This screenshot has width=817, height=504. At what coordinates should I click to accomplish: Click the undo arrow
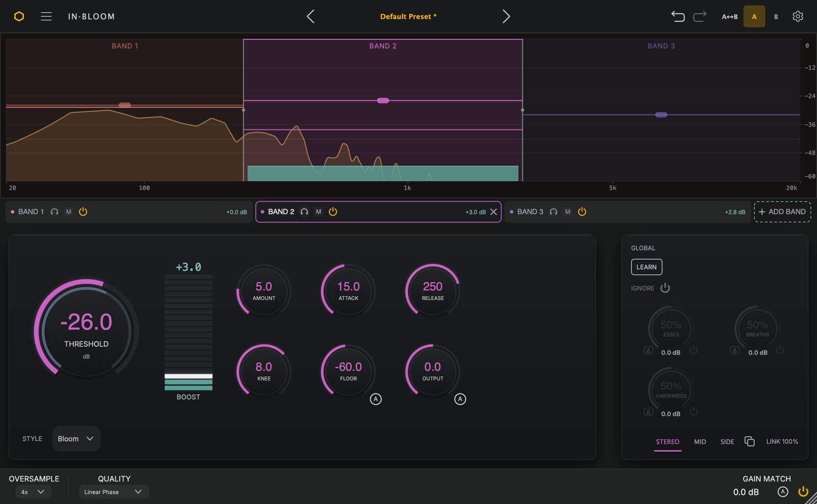pos(678,16)
